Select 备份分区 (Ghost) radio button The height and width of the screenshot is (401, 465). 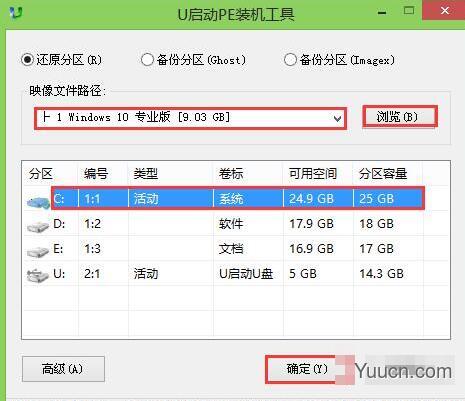[x=147, y=60]
